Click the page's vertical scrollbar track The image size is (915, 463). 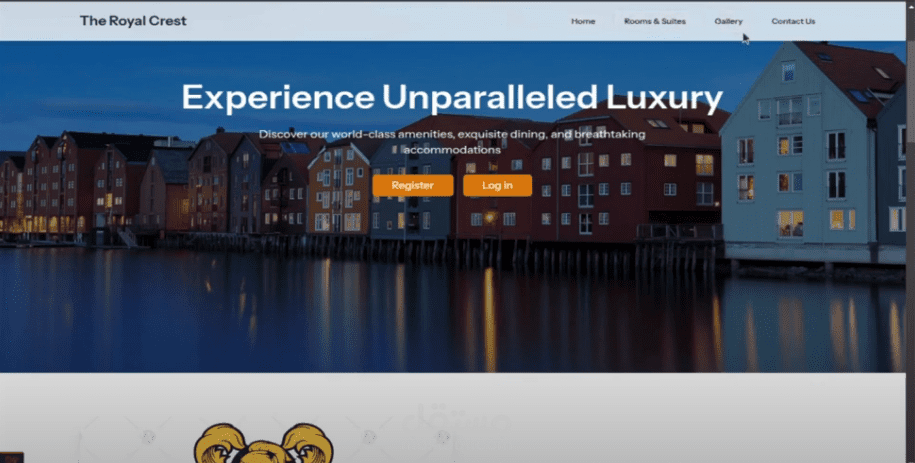910,234
